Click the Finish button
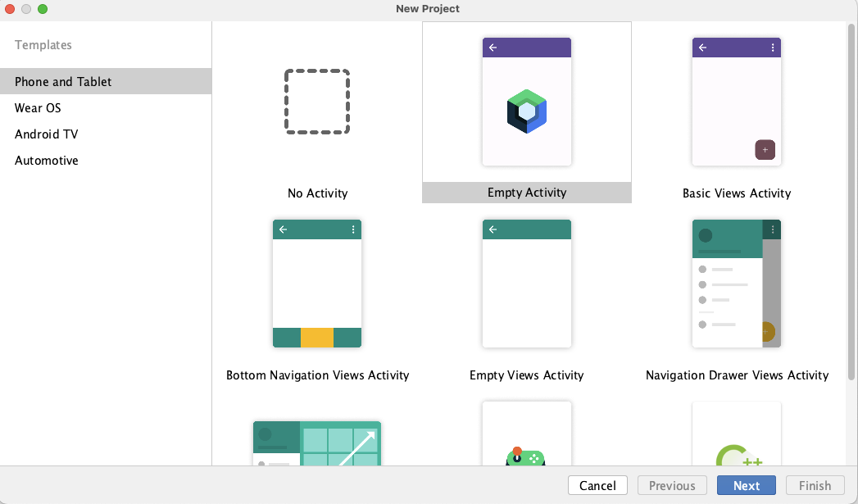Viewport: 858px width, 504px height. pyautogui.click(x=815, y=485)
